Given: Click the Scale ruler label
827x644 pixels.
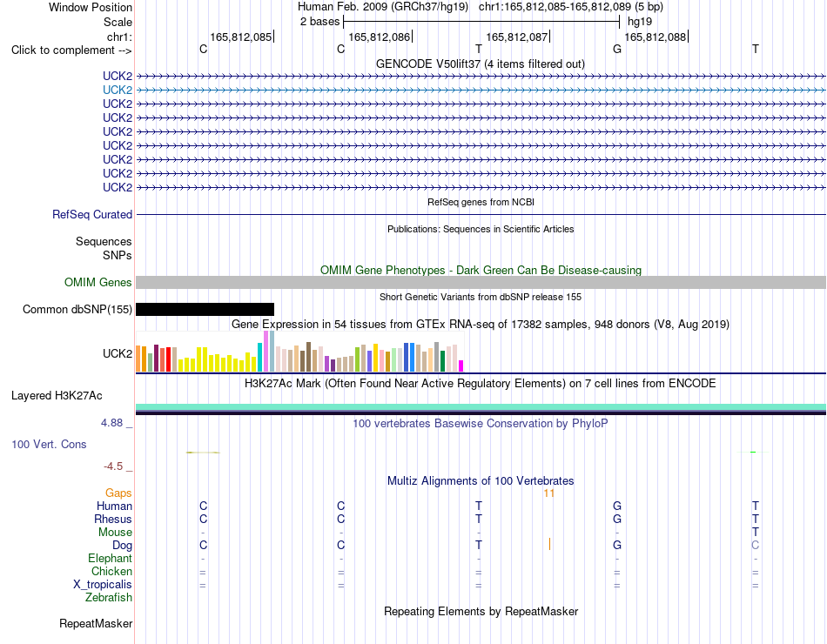Looking at the screenshot, I should tap(118, 22).
